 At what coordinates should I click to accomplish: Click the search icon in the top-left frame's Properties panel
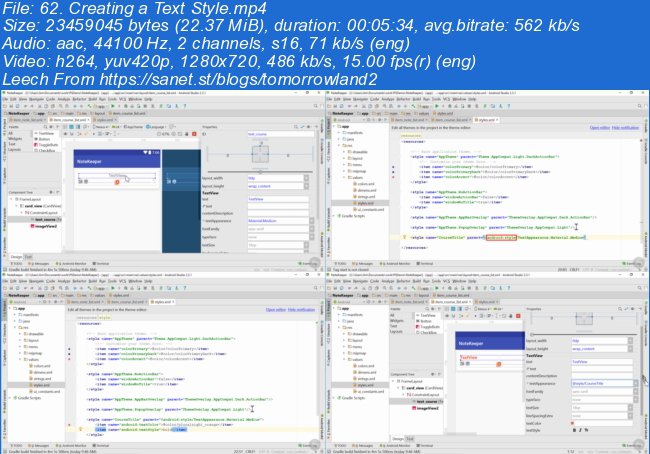tap(296, 127)
